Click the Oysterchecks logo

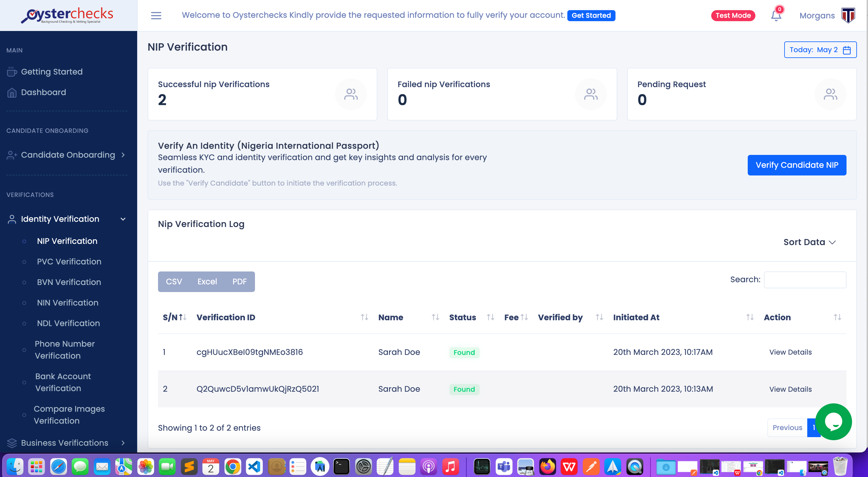tap(68, 16)
